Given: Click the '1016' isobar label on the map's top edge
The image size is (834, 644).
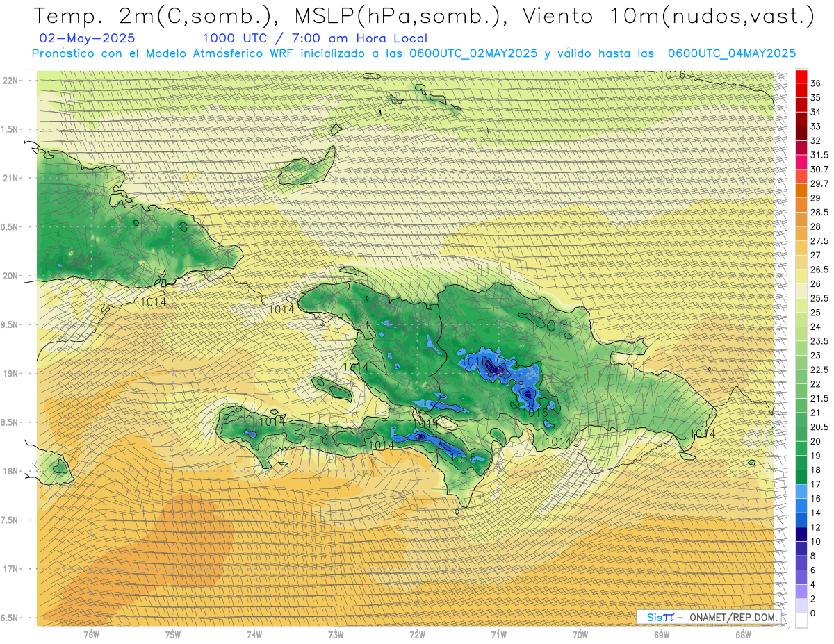Looking at the screenshot, I should (x=672, y=74).
